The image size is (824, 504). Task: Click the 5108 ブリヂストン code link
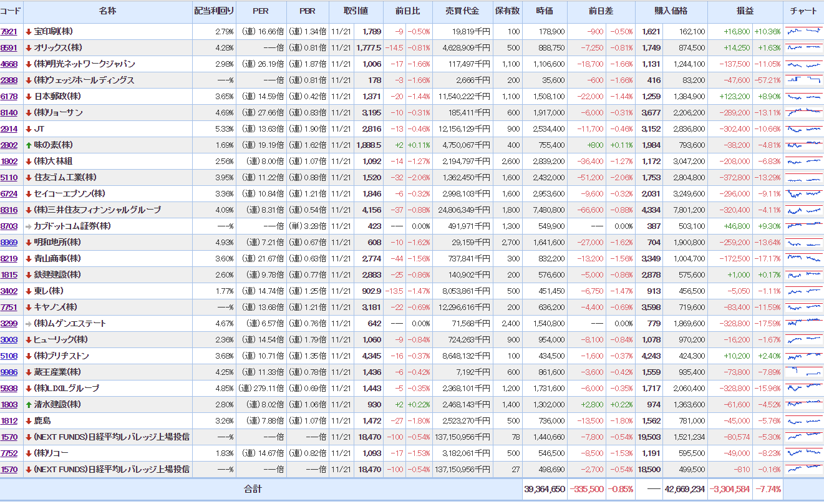[x=9, y=356]
